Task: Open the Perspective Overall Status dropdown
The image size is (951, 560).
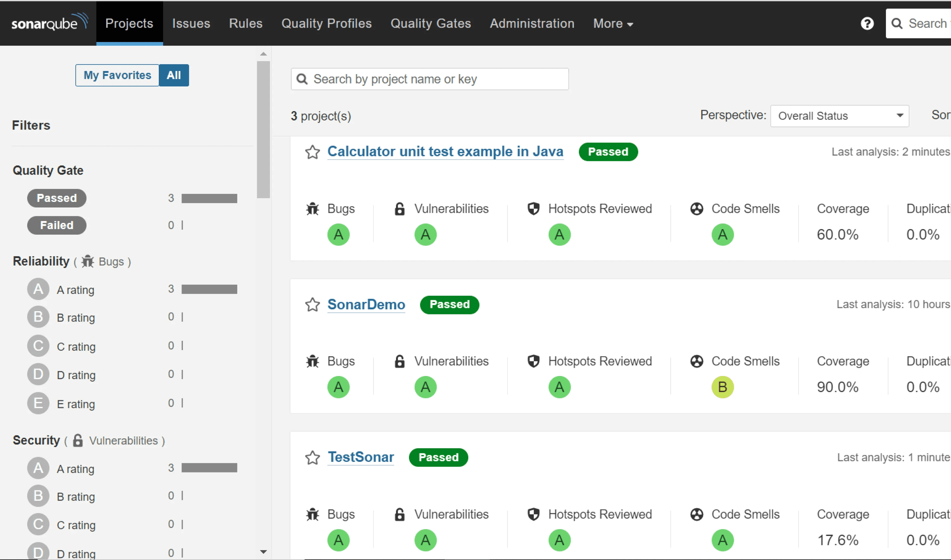Action: tap(839, 116)
